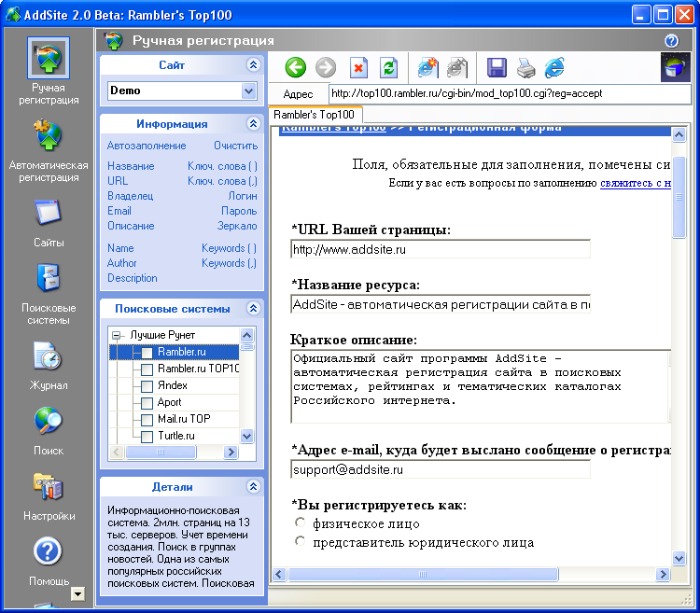Collapse the Информация panel
Viewport: 700px width, 613px height.
253,123
